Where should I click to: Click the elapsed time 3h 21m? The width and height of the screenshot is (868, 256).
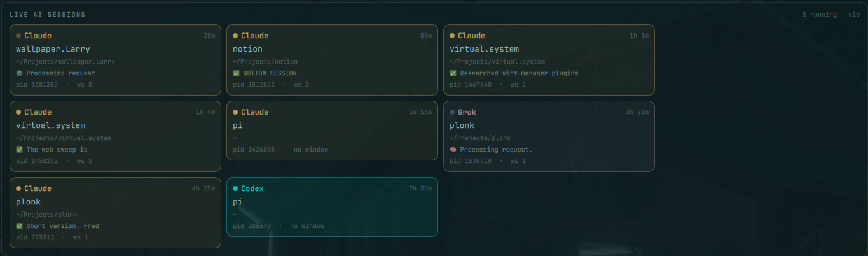(637, 112)
